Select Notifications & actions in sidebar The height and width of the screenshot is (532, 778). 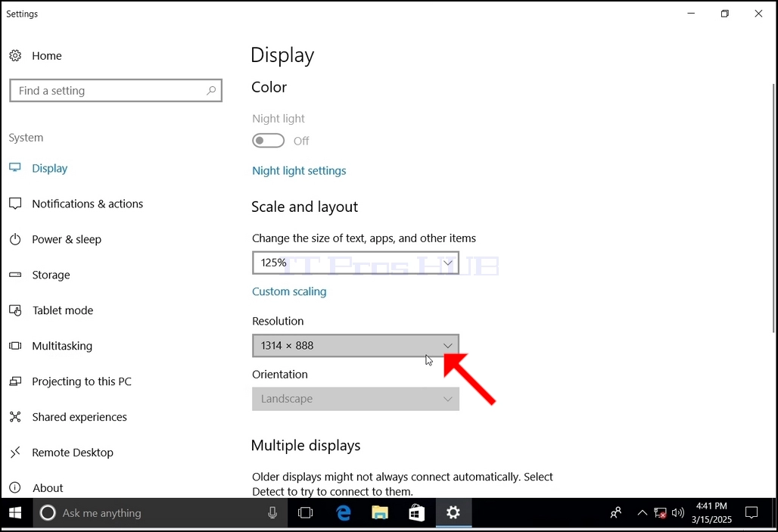point(87,204)
